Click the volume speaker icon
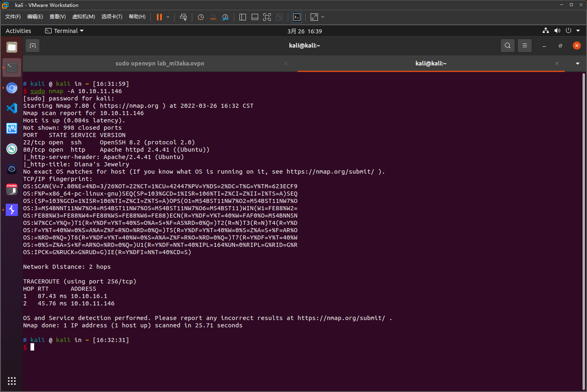Viewport: 587px width, 392px height. (x=557, y=31)
